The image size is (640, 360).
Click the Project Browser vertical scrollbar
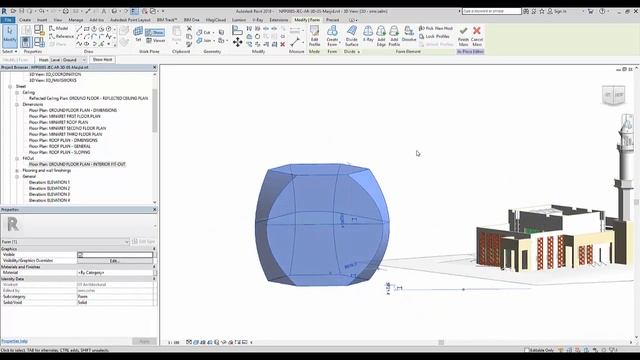tap(155, 110)
